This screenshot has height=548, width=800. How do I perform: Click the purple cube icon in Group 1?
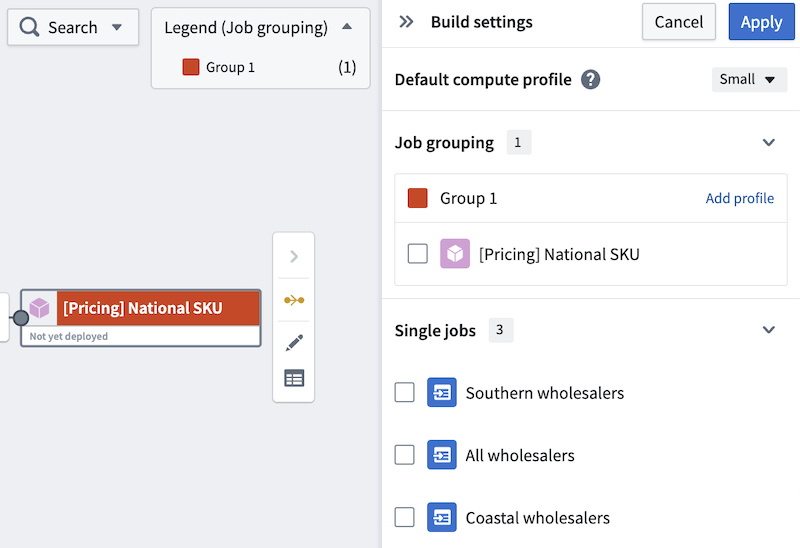[455, 254]
